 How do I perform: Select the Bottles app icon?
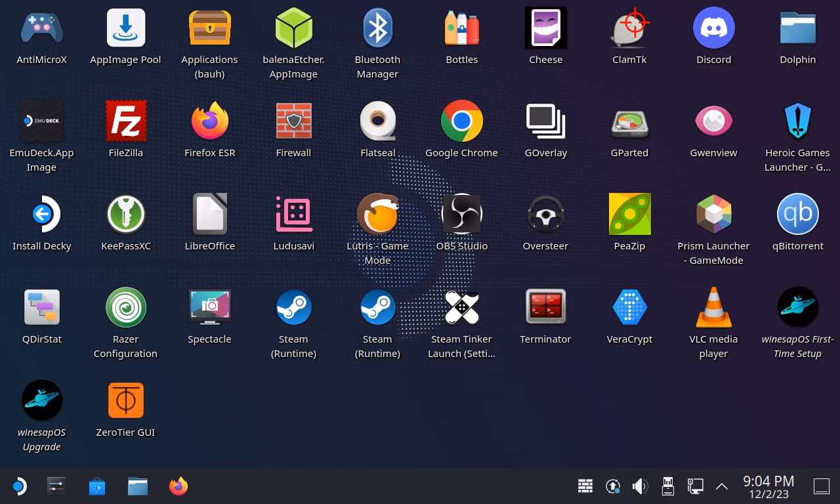point(461,28)
